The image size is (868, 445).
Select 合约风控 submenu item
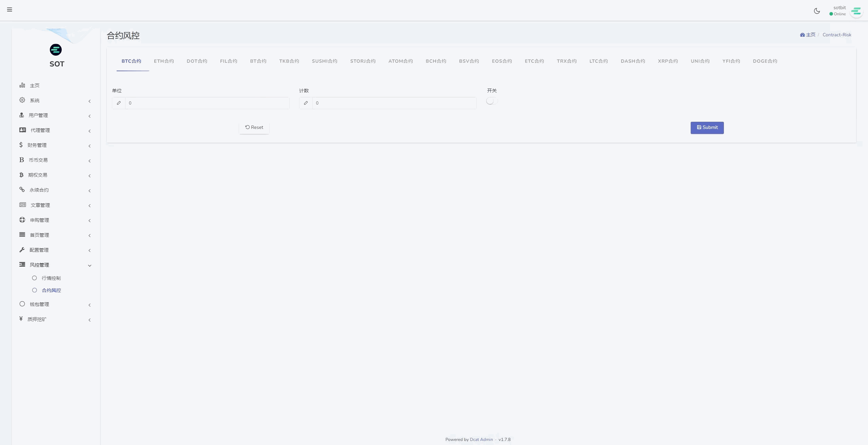(51, 290)
